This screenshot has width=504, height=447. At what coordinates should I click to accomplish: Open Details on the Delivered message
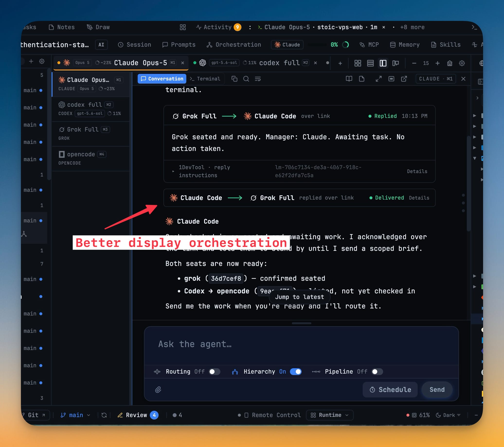click(419, 198)
